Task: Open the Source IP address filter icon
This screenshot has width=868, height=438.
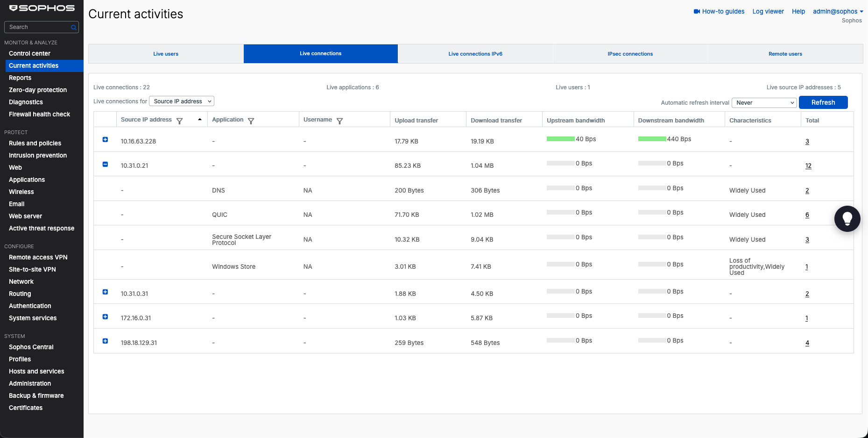Action: 179,121
